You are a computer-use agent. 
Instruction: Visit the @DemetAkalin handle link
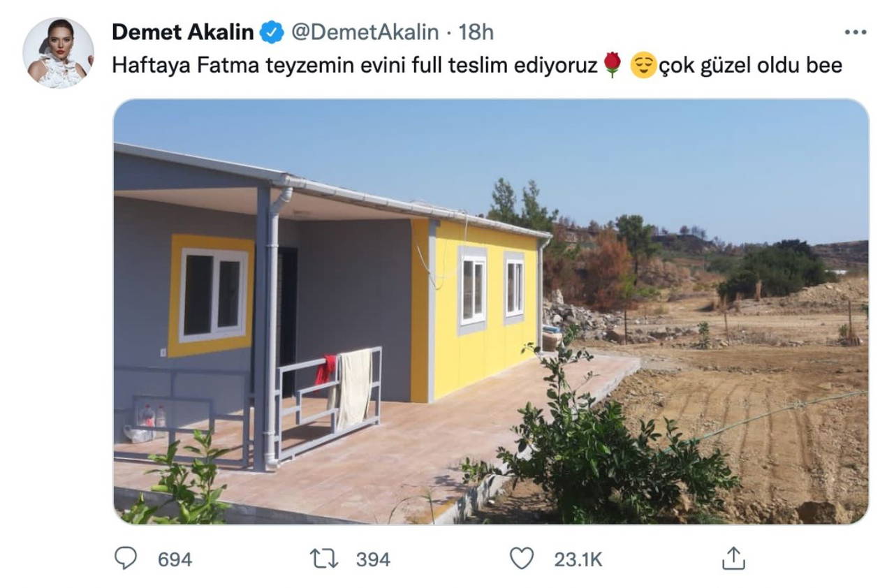[x=364, y=32]
